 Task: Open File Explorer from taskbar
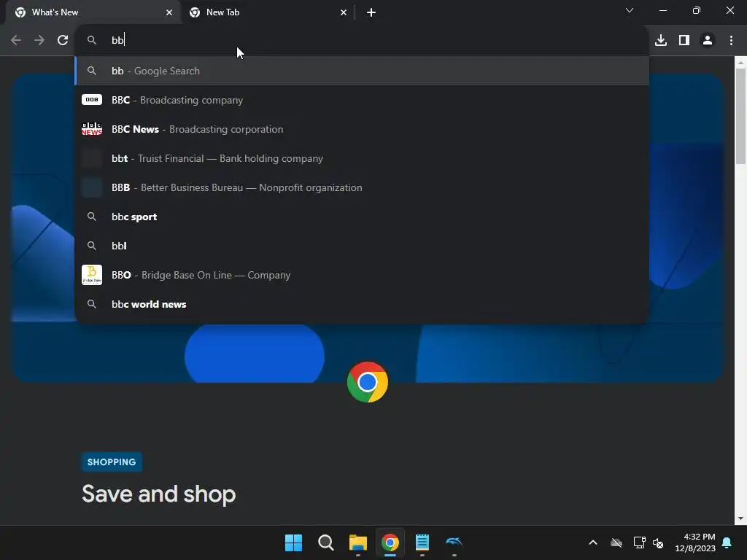[357, 542]
